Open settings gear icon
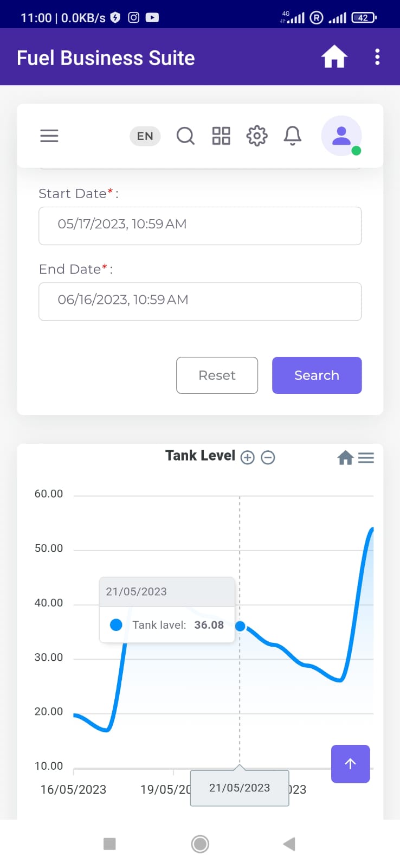This screenshot has height=868, width=400. (x=257, y=136)
